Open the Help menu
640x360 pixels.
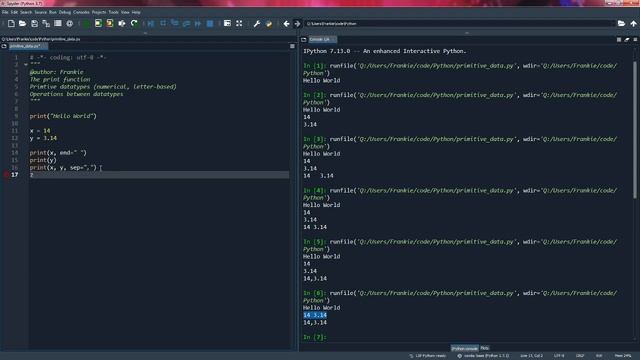coord(136,12)
